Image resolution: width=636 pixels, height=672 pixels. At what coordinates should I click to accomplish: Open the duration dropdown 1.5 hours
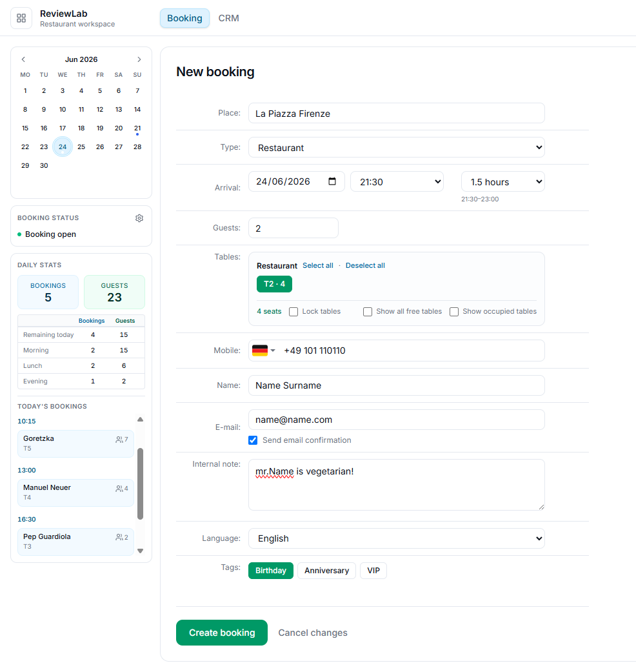tap(503, 181)
